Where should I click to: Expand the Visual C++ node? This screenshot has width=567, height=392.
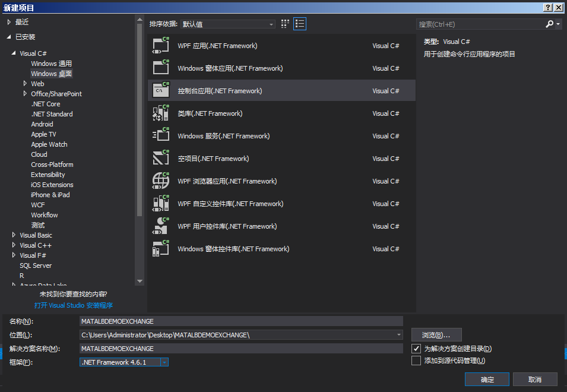tap(14, 245)
